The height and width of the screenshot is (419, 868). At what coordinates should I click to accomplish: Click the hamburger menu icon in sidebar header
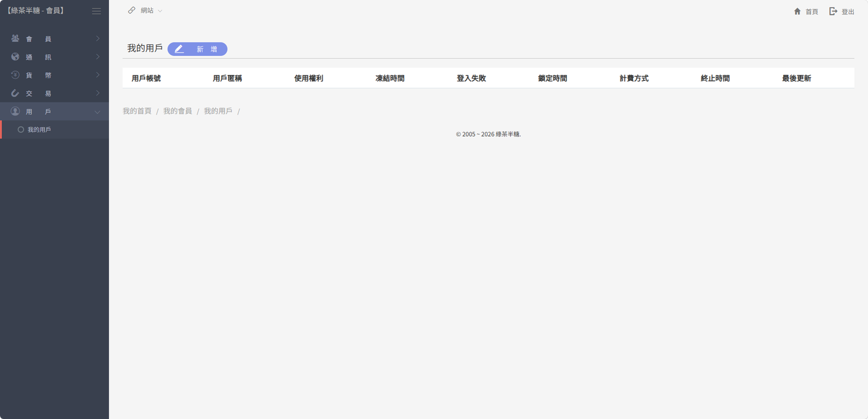click(97, 11)
